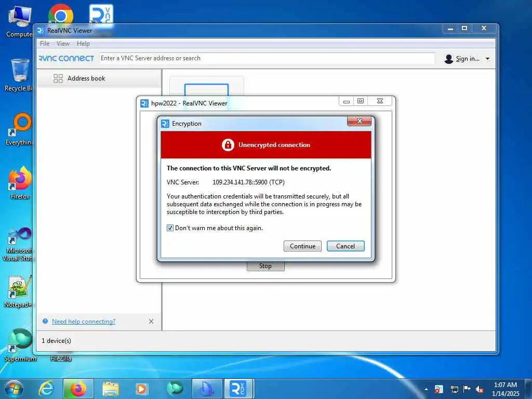Screen dimensions: 532x399
Task: Click the Stop button in the hpw2022 window
Action: [x=265, y=266]
